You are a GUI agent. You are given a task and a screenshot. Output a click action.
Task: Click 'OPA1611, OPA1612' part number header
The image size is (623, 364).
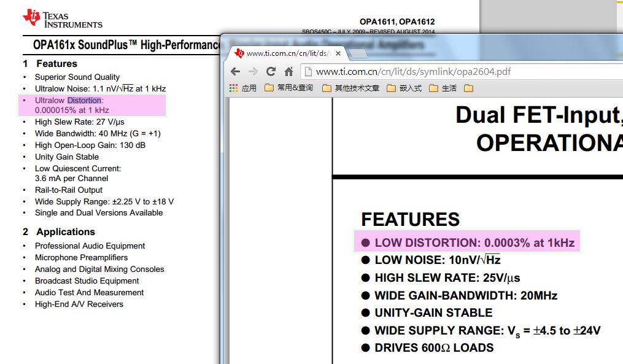tap(397, 22)
